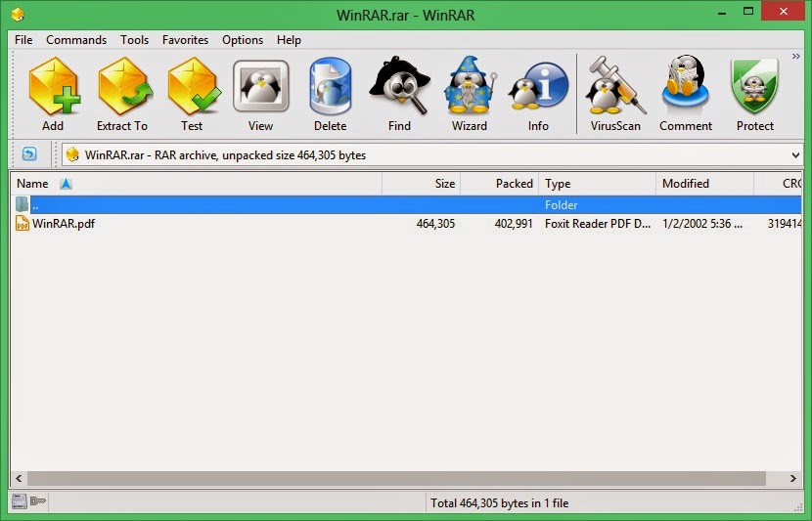812x521 pixels.
Task: Maximize the WinRAR window
Action: (x=747, y=12)
